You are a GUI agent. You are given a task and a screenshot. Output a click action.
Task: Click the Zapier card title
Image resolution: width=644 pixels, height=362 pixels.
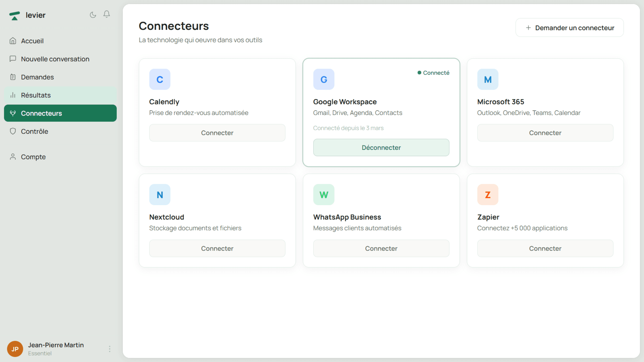pyautogui.click(x=488, y=217)
